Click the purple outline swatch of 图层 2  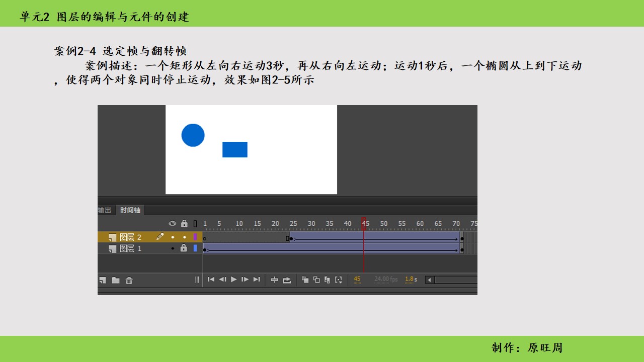(195, 237)
